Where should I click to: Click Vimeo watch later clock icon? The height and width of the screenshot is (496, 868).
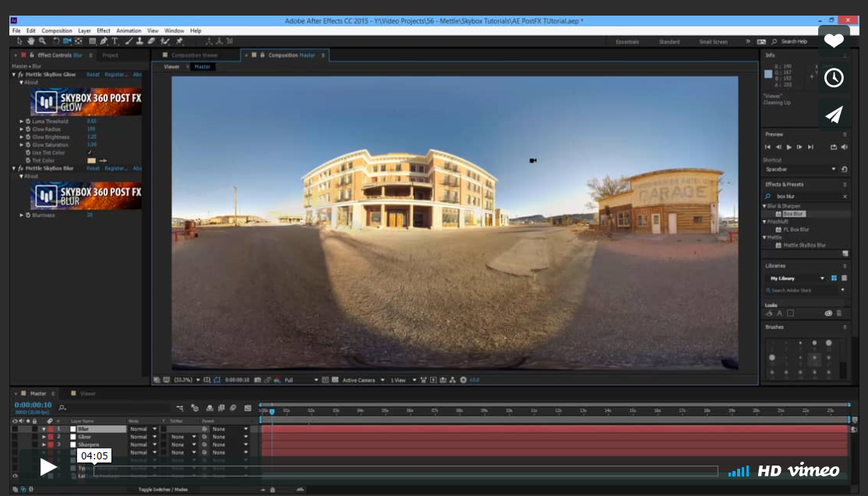[834, 77]
